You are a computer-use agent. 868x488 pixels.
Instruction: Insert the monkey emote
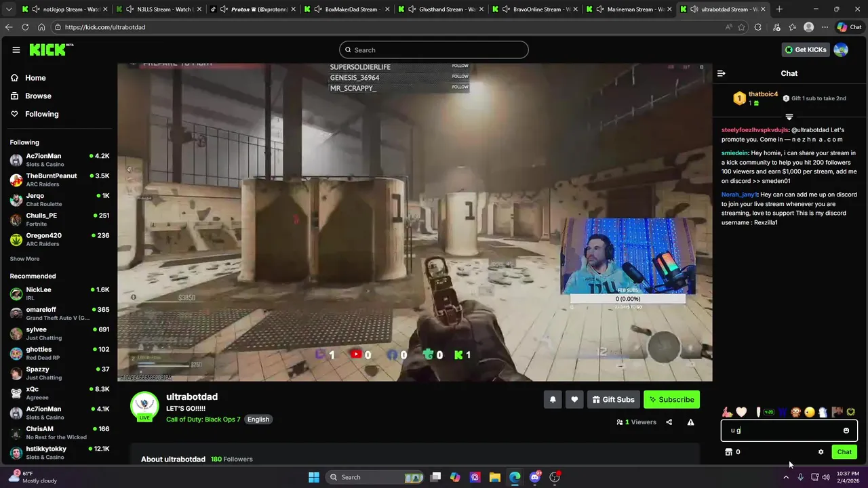click(796, 412)
